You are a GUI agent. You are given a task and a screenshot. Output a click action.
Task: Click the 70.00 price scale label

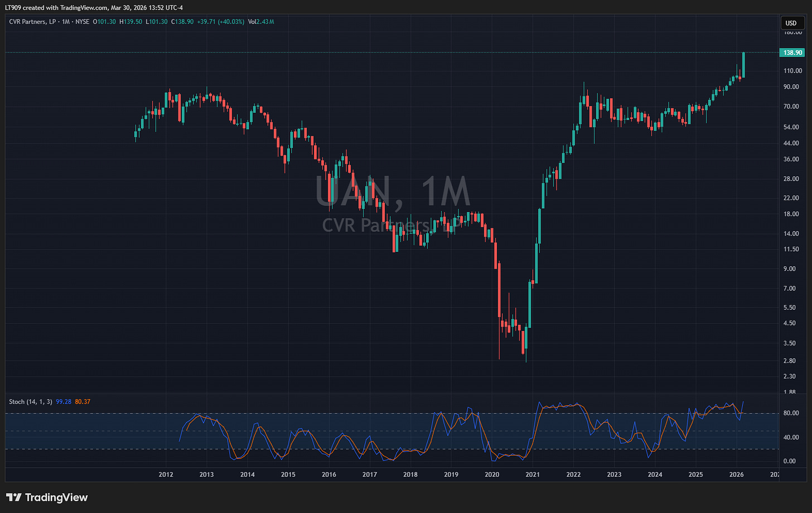pos(791,106)
